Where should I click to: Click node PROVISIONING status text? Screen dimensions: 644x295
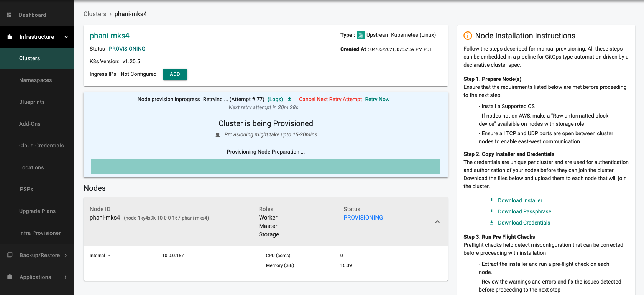click(x=363, y=218)
